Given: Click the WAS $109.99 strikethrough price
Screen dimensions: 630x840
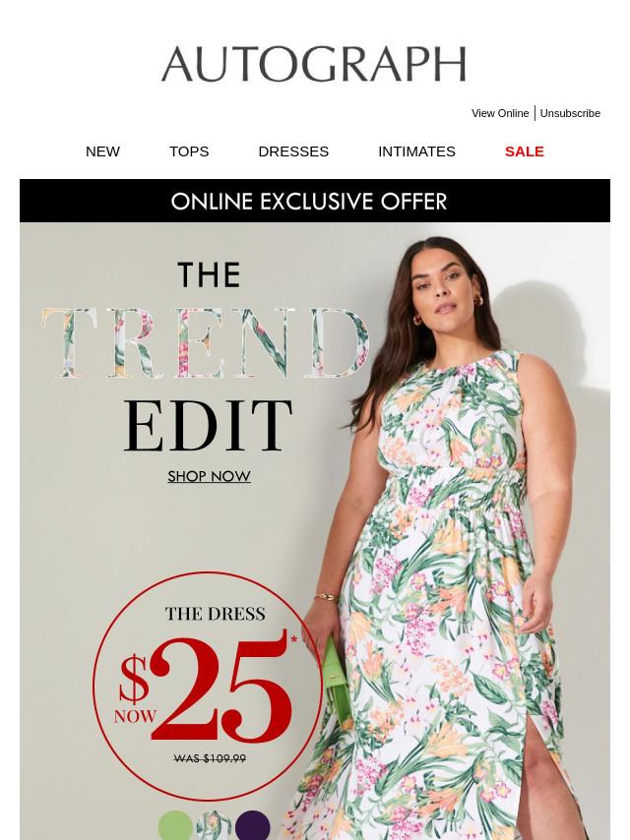Looking at the screenshot, I should [211, 758].
